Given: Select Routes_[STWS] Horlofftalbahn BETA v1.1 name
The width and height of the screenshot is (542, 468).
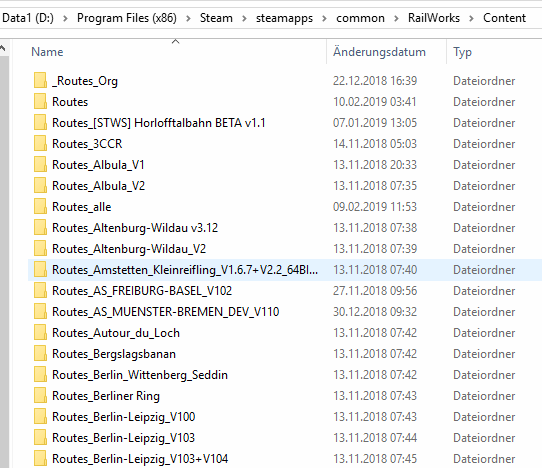Looking at the screenshot, I should (x=159, y=123).
